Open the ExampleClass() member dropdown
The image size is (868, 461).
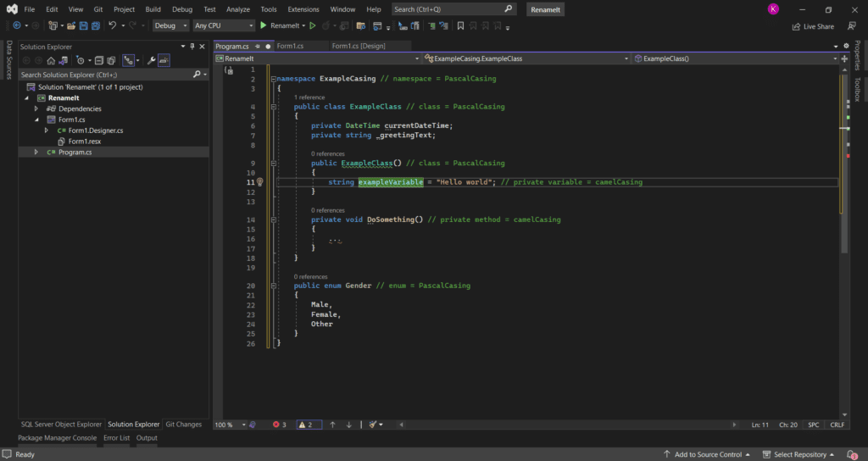point(835,58)
